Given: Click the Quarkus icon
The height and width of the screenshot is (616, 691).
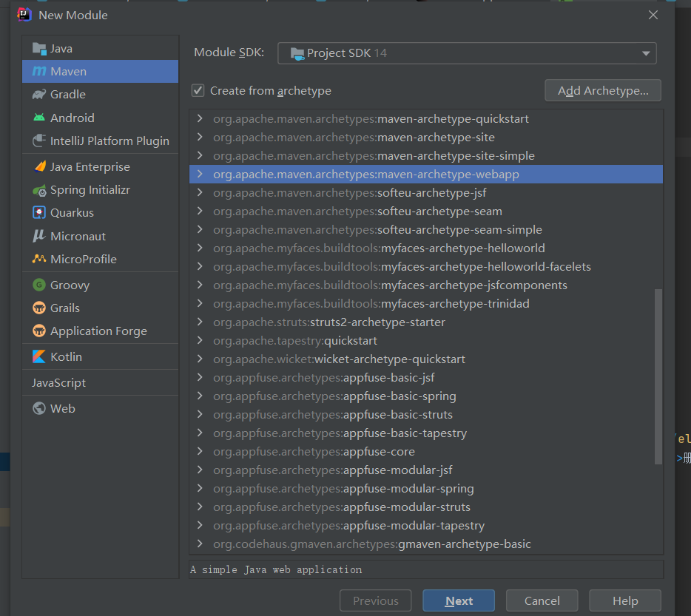Looking at the screenshot, I should (39, 212).
